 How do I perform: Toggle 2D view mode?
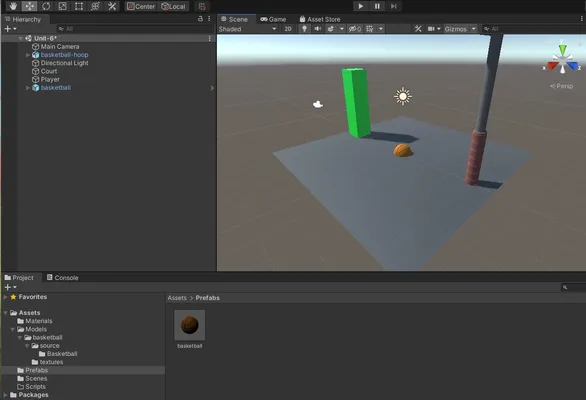288,29
